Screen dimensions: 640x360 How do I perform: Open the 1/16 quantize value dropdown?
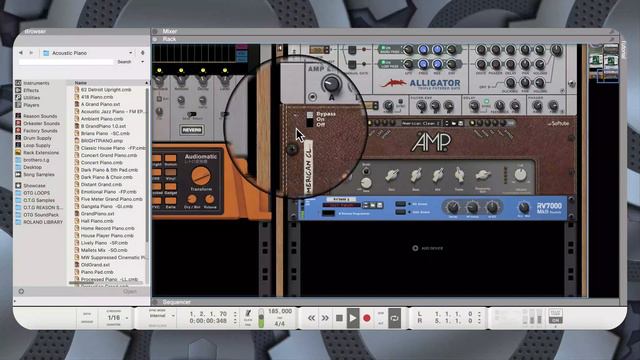click(117, 318)
